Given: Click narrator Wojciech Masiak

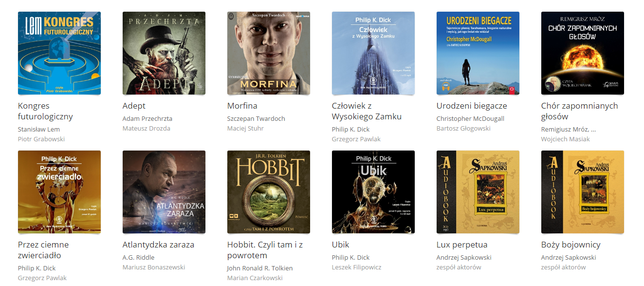Looking at the screenshot, I should [x=565, y=139].
